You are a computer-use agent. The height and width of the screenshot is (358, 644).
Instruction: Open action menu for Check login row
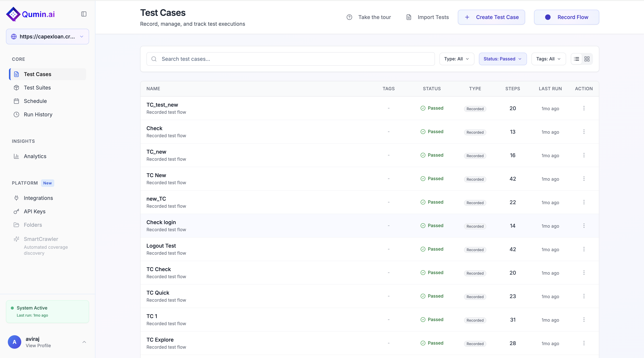click(x=584, y=226)
